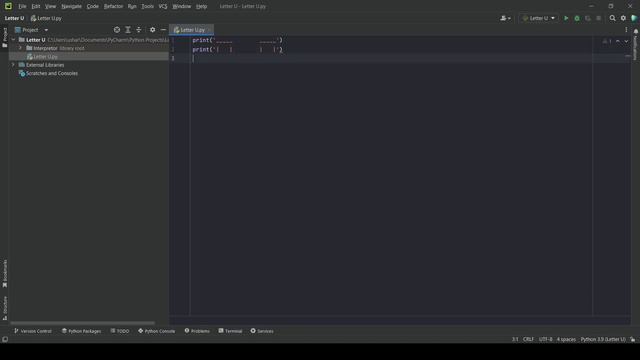Expand External Libraries node
Viewport: 640px width, 360px height.
13,65
